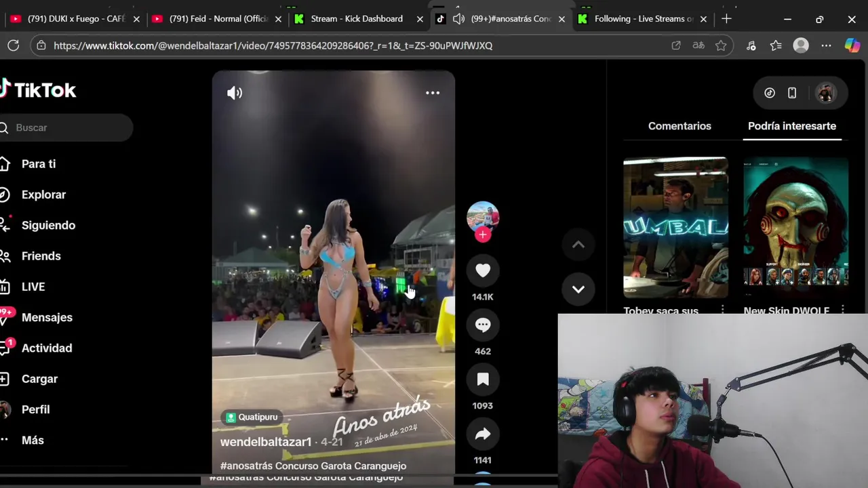Follow creator with red plus button
The width and height of the screenshot is (868, 488).
tap(483, 235)
